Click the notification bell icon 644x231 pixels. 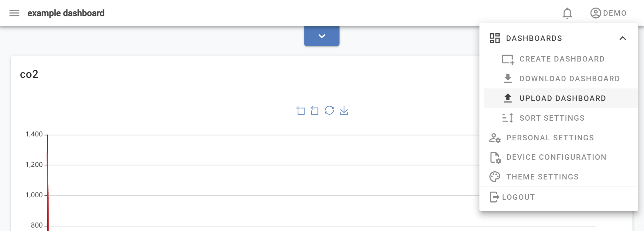(567, 13)
